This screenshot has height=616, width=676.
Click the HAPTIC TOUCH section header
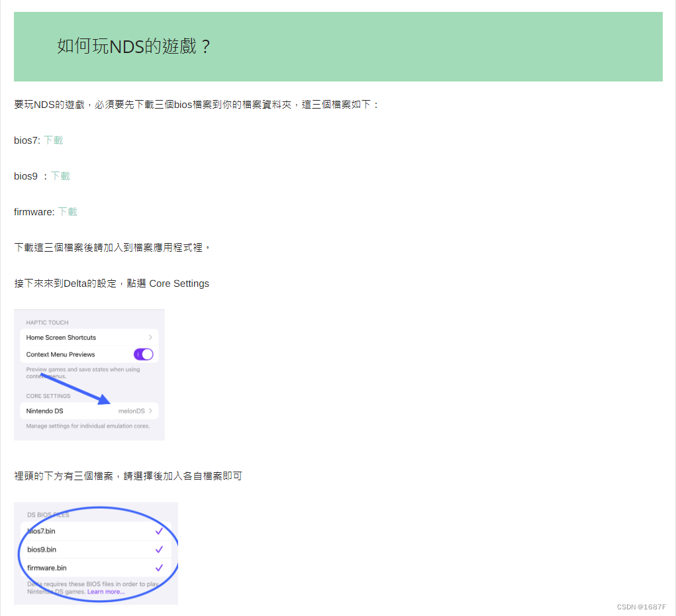point(48,322)
